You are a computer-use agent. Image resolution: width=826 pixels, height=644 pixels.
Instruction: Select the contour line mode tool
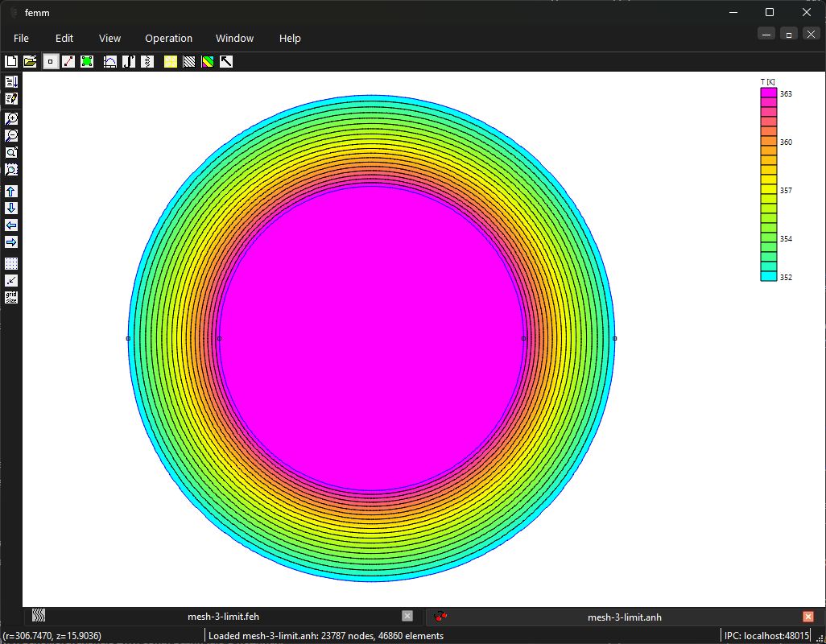pyautogui.click(x=68, y=62)
